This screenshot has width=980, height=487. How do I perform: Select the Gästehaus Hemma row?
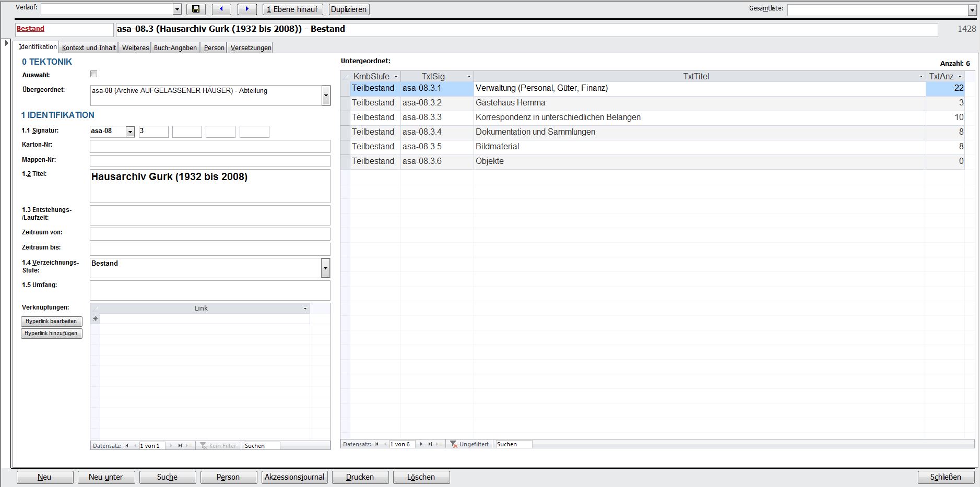(x=510, y=103)
